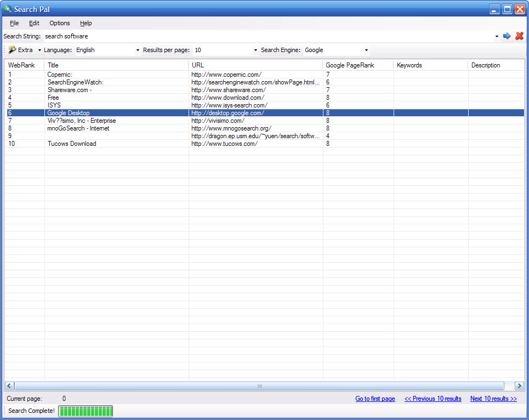
Task: Sort by the WebRank column header
Action: pos(24,65)
